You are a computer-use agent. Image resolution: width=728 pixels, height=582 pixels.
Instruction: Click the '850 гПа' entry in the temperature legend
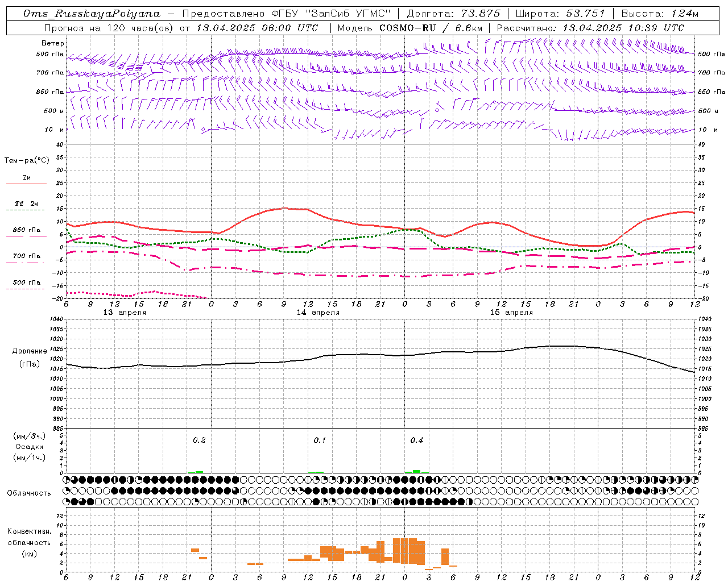click(x=26, y=230)
